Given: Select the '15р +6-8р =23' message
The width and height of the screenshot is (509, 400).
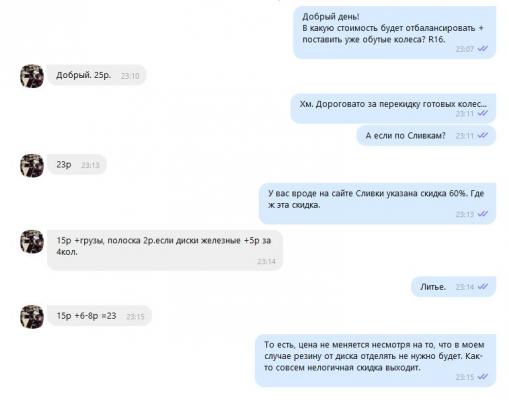Looking at the screenshot, I should [x=99, y=316].
